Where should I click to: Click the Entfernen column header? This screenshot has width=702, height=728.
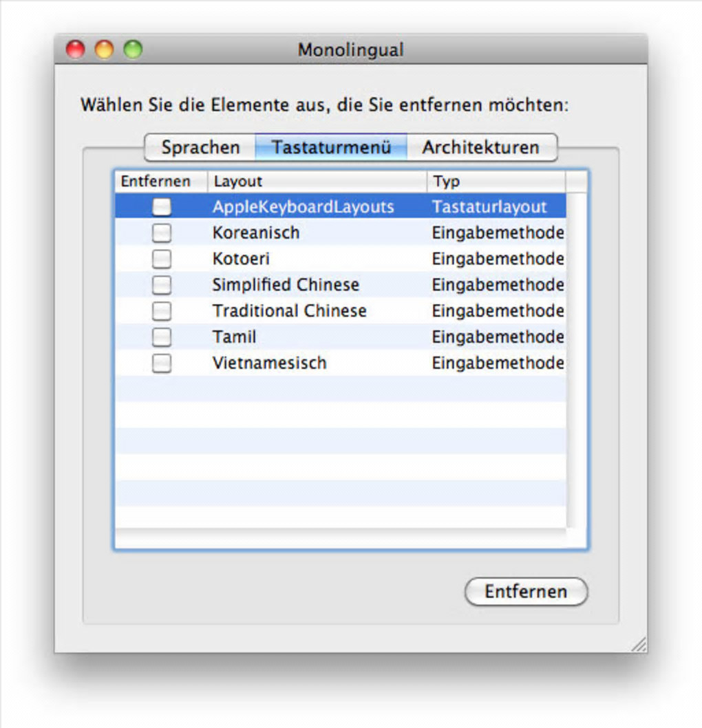coord(156,182)
